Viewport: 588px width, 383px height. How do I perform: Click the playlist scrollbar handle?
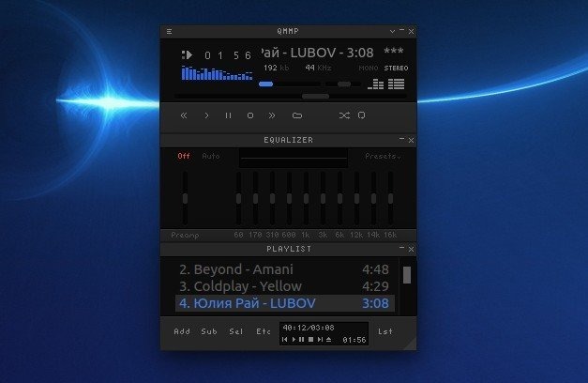407,275
